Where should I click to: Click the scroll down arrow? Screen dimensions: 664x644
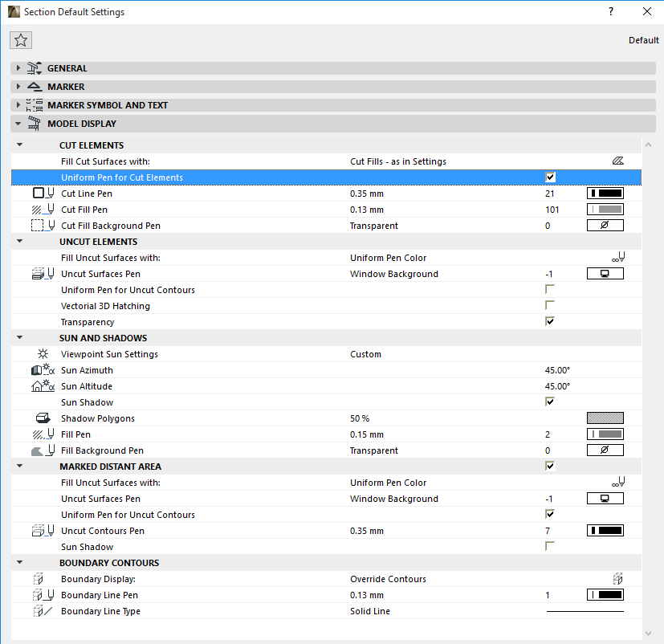pyautogui.click(x=648, y=634)
